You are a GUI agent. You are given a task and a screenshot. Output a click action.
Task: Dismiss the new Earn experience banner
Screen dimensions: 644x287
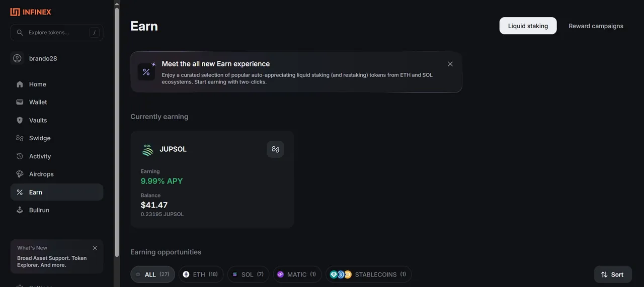click(x=450, y=64)
